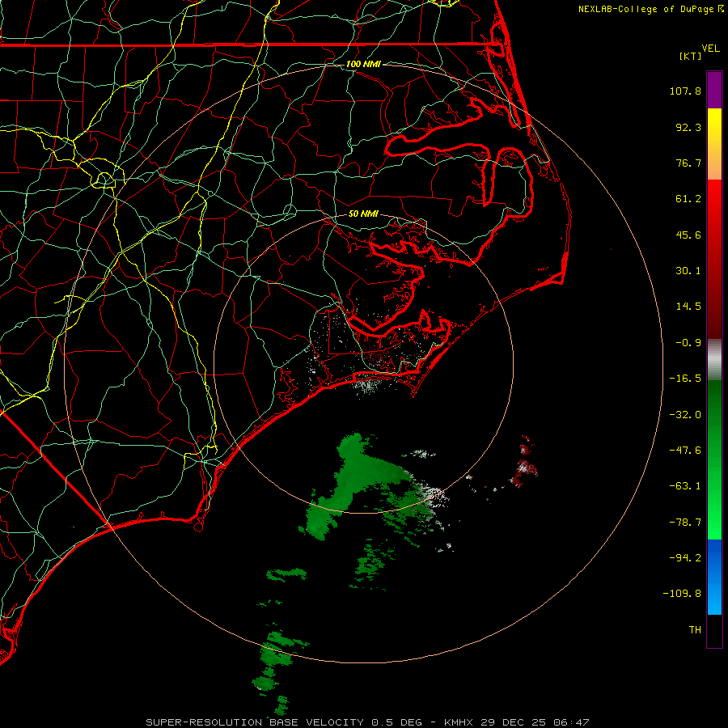Select the 45.6 velocity scale value
This screenshot has width=728, height=728.
click(x=688, y=235)
